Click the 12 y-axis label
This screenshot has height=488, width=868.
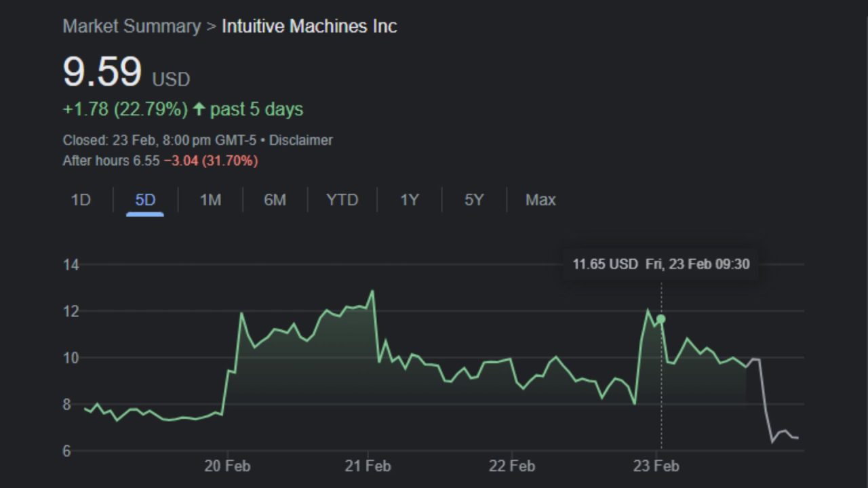(x=71, y=312)
